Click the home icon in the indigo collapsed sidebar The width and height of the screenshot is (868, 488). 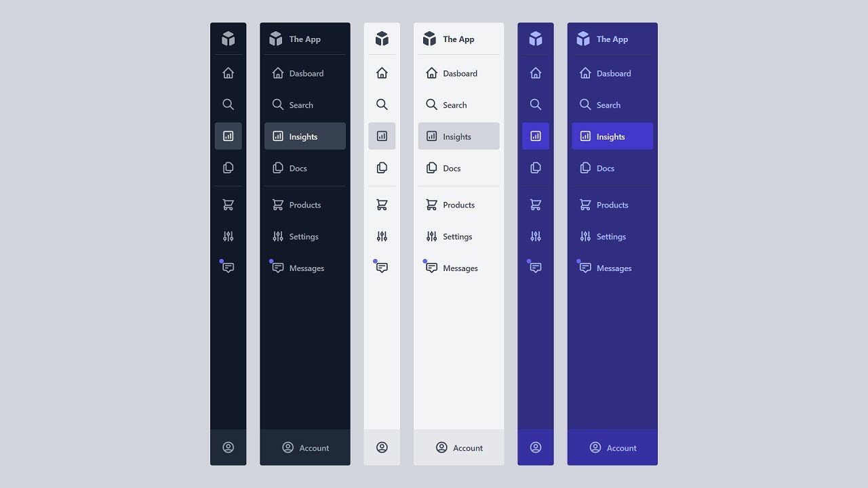536,73
